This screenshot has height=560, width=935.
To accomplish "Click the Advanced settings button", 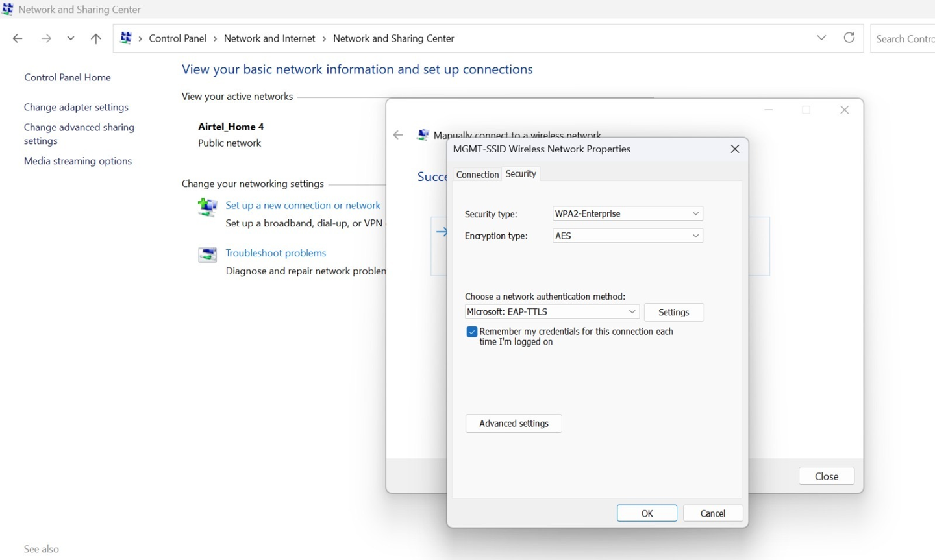I will click(x=513, y=423).
